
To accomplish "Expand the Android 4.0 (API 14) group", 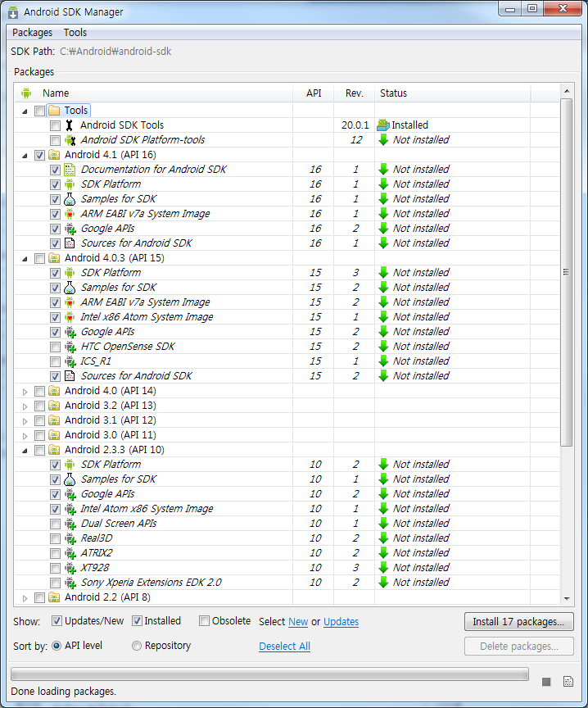I will pos(25,392).
